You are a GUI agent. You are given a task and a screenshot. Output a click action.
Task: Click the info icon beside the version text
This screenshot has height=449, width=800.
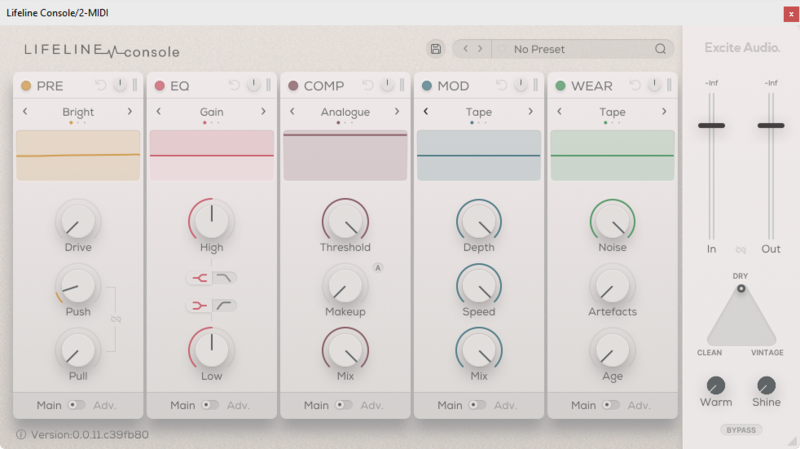click(21, 435)
